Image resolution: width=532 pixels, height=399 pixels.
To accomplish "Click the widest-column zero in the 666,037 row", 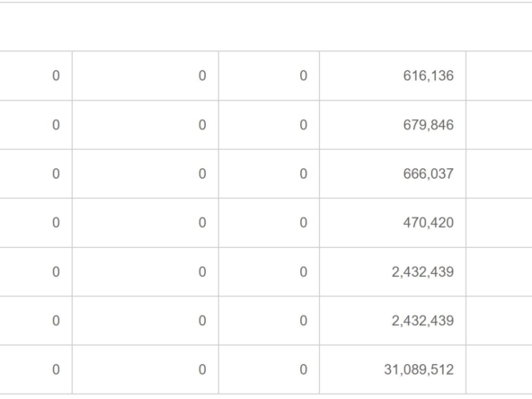I will click(x=146, y=173).
